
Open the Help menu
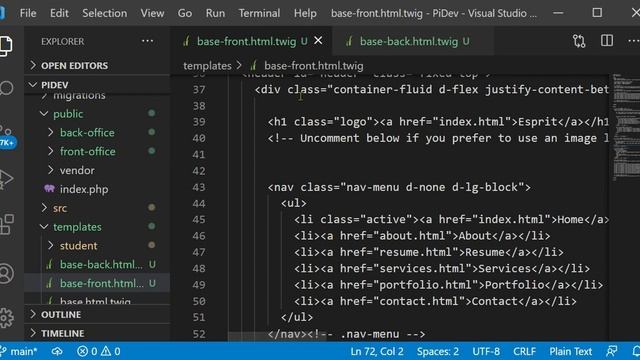point(305,13)
